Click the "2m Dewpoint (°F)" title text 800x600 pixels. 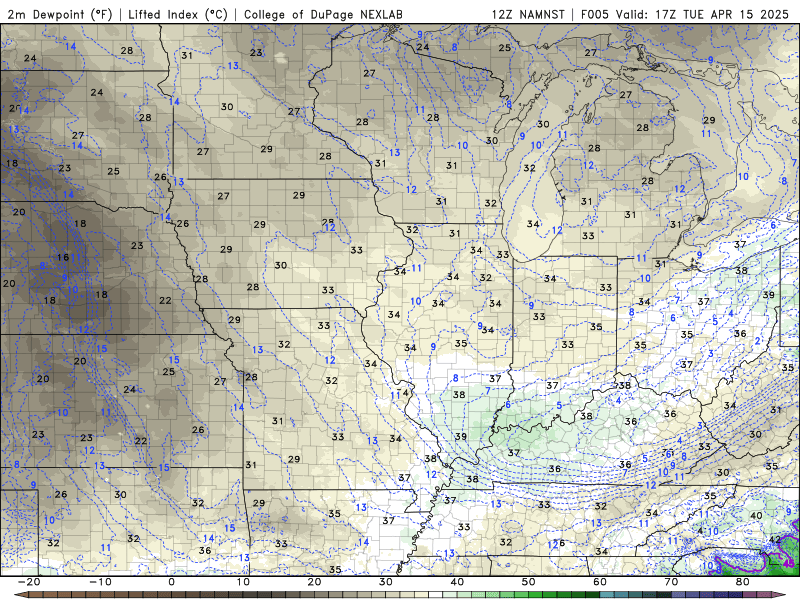[x=59, y=14]
